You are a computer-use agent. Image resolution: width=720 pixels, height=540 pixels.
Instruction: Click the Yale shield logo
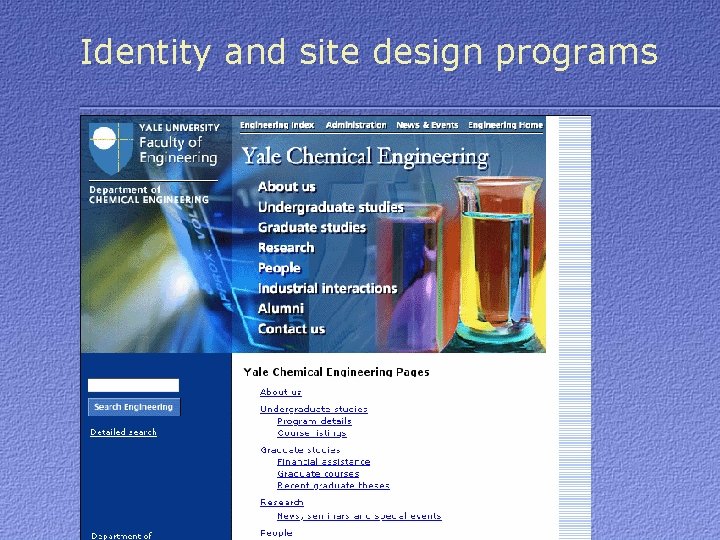tap(111, 148)
